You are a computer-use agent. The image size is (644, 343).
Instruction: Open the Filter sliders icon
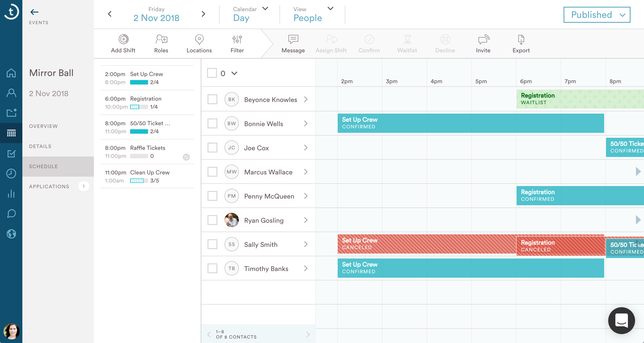(237, 40)
